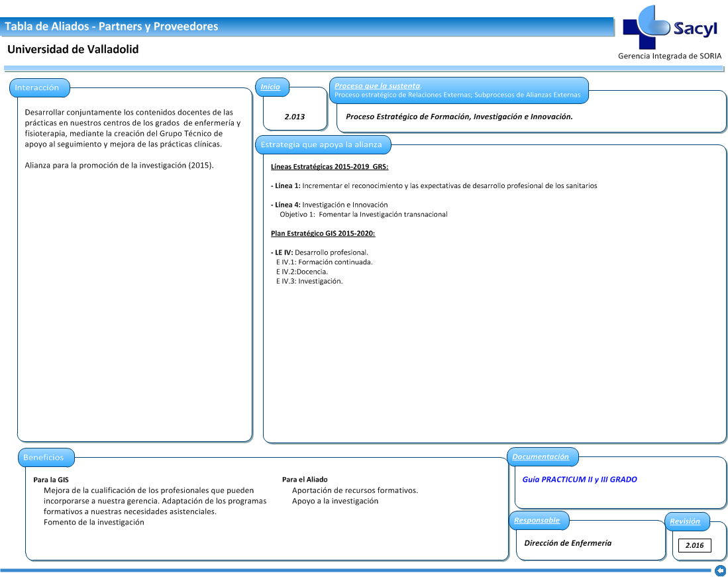Open the "Guía PRACTICUM II y III GRADO" document link
Viewport: 728px width, 577px height.
tap(580, 480)
